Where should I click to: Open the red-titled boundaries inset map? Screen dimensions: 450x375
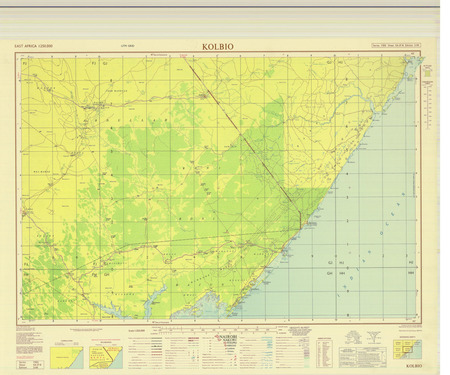(106, 357)
